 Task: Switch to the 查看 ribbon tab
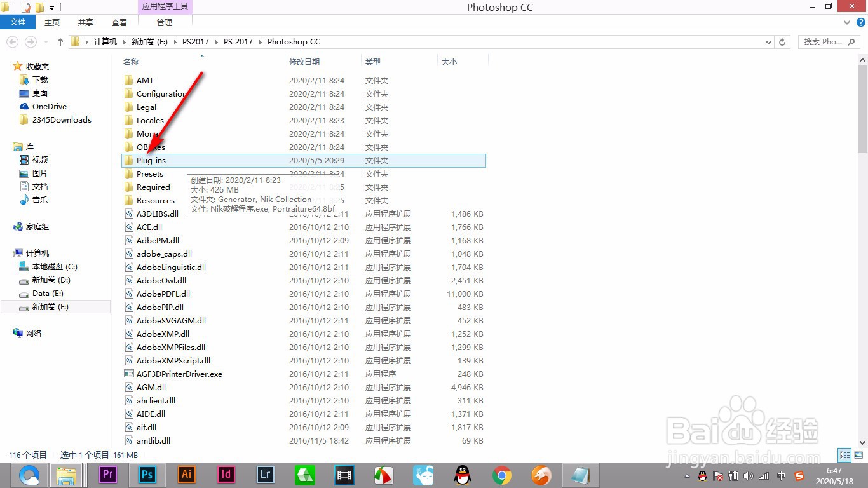click(x=119, y=22)
